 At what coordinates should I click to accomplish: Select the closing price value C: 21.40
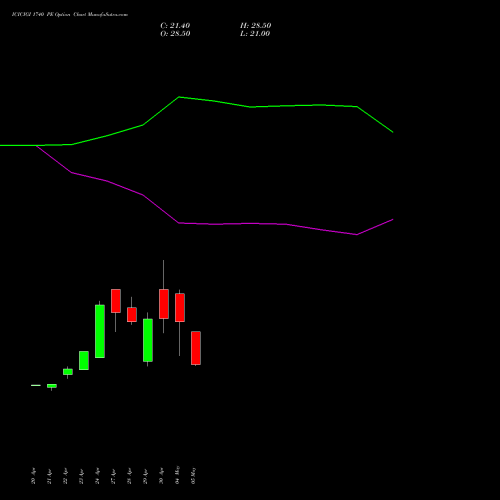(x=175, y=26)
